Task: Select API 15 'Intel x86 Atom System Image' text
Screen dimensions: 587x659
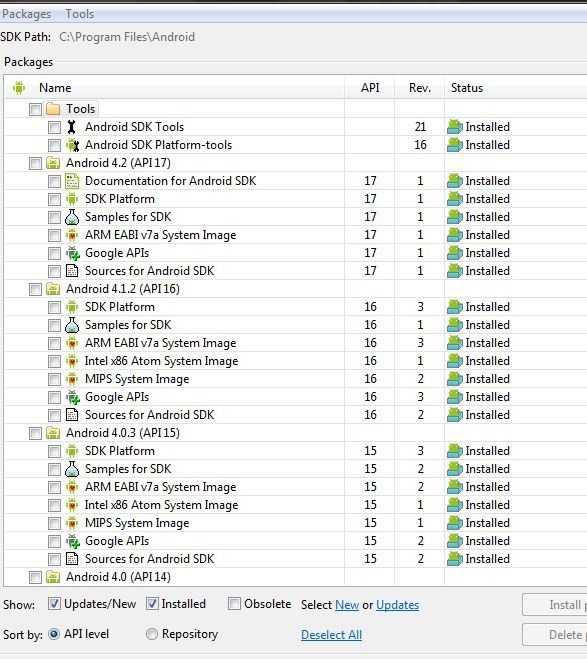Action: [161, 505]
